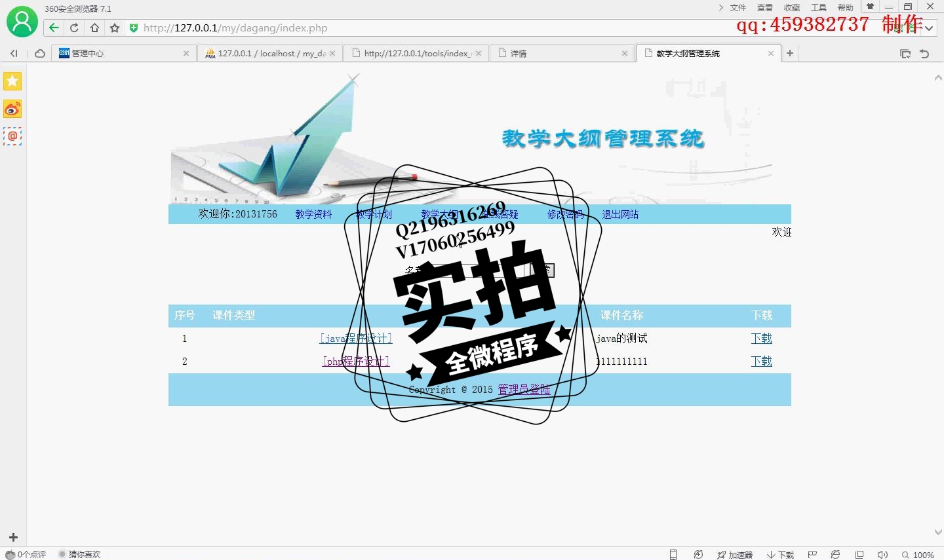
Task: Mute the page sound with the speaker icon
Action: [x=882, y=555]
